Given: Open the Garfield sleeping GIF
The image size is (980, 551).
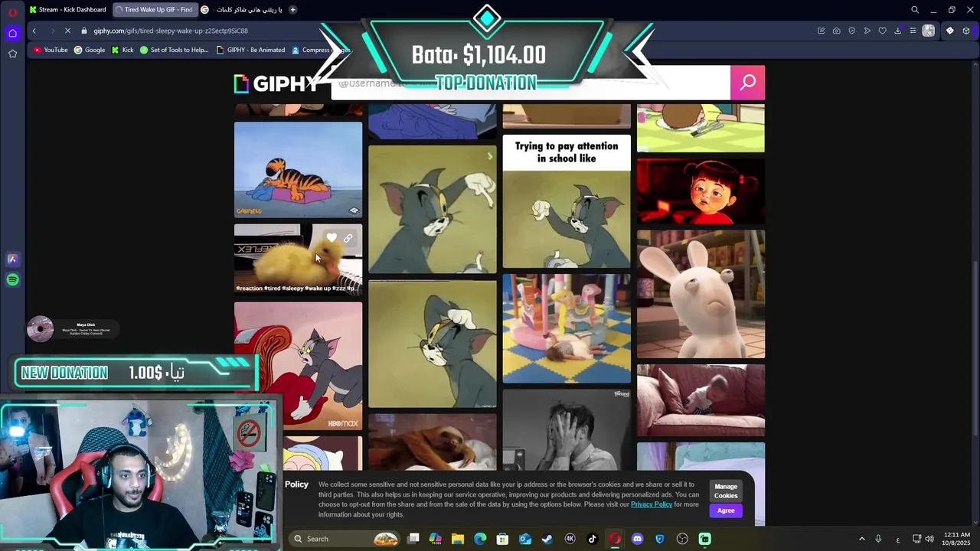Looking at the screenshot, I should click(298, 170).
